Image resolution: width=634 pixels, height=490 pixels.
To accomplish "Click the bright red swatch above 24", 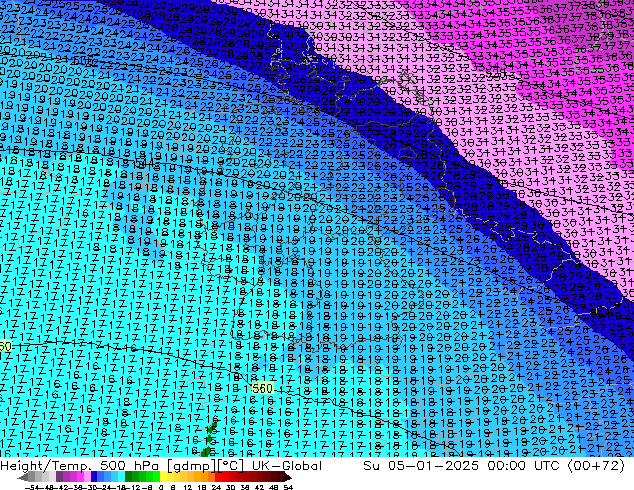I will tap(218, 476).
